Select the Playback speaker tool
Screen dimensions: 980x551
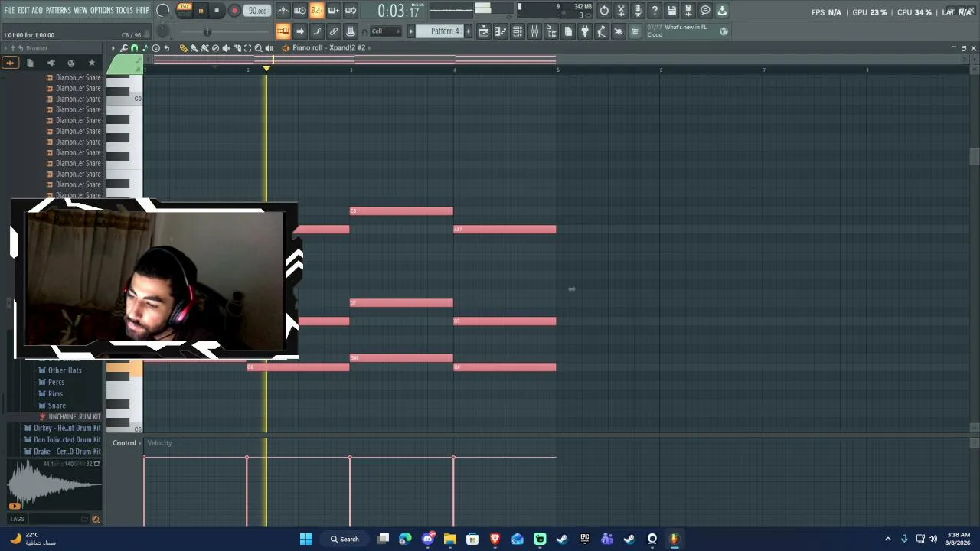coord(269,48)
